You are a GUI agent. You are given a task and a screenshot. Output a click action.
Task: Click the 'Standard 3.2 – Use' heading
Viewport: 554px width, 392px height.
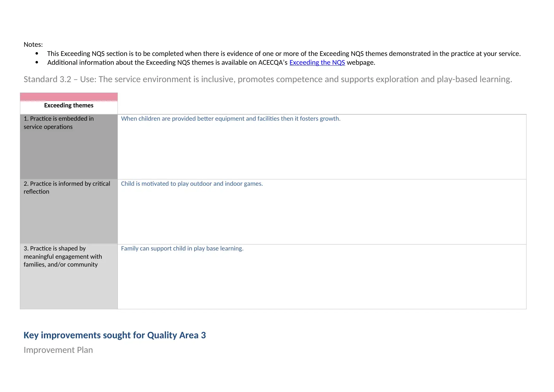[268, 79]
